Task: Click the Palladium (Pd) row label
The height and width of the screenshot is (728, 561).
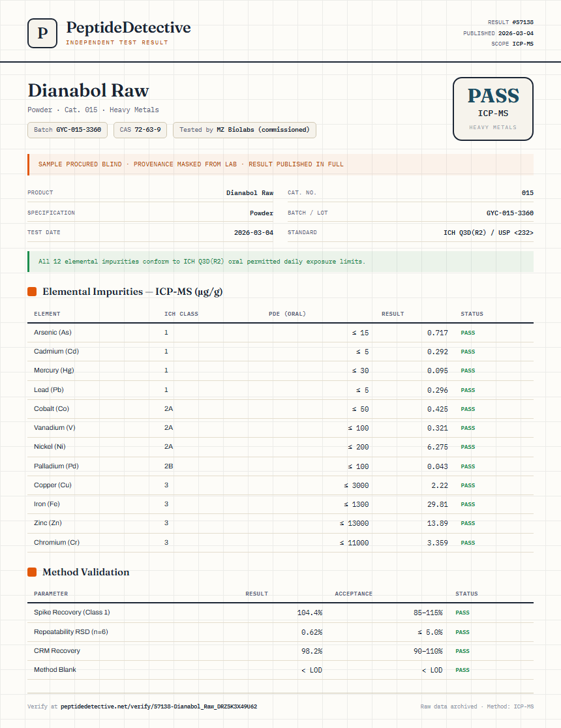Action: pyautogui.click(x=56, y=466)
